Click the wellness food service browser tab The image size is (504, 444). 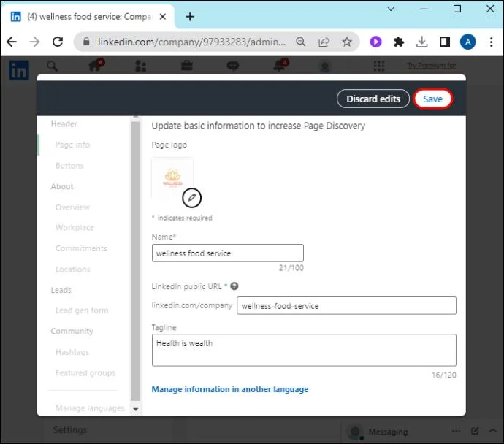click(x=88, y=16)
